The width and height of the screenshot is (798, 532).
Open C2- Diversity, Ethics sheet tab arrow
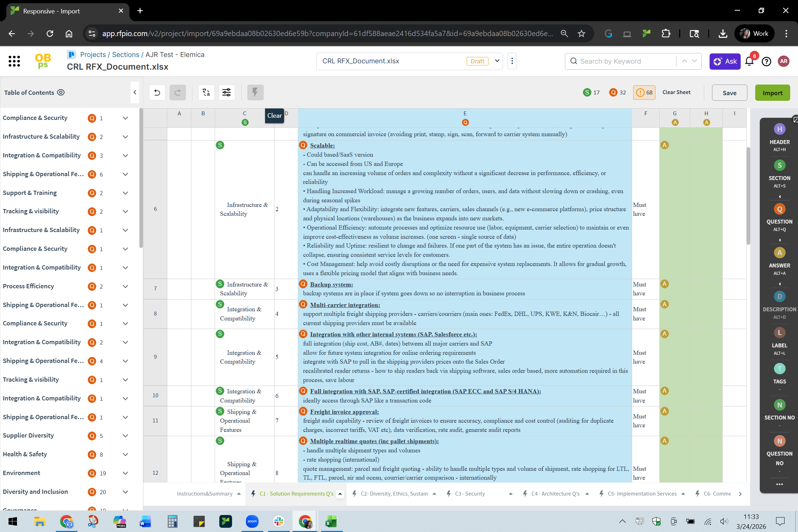pos(434,494)
